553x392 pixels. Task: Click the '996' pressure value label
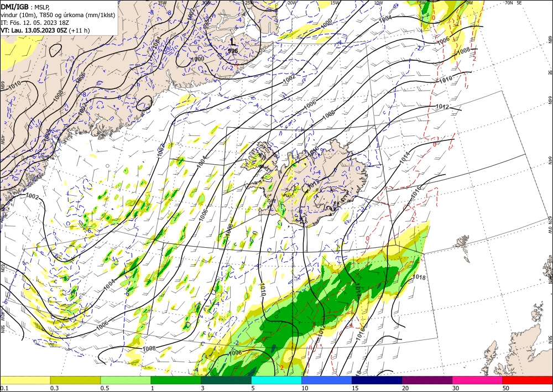tap(233, 51)
